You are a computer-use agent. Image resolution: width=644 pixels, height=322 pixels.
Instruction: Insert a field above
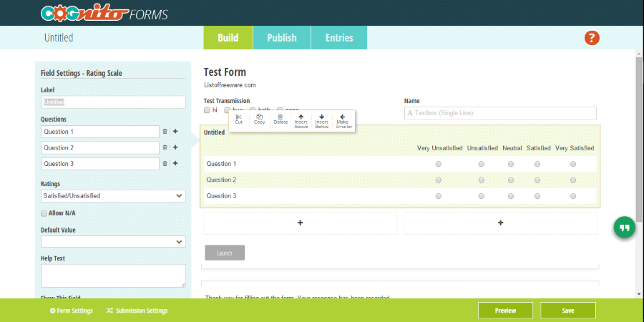pyautogui.click(x=301, y=121)
